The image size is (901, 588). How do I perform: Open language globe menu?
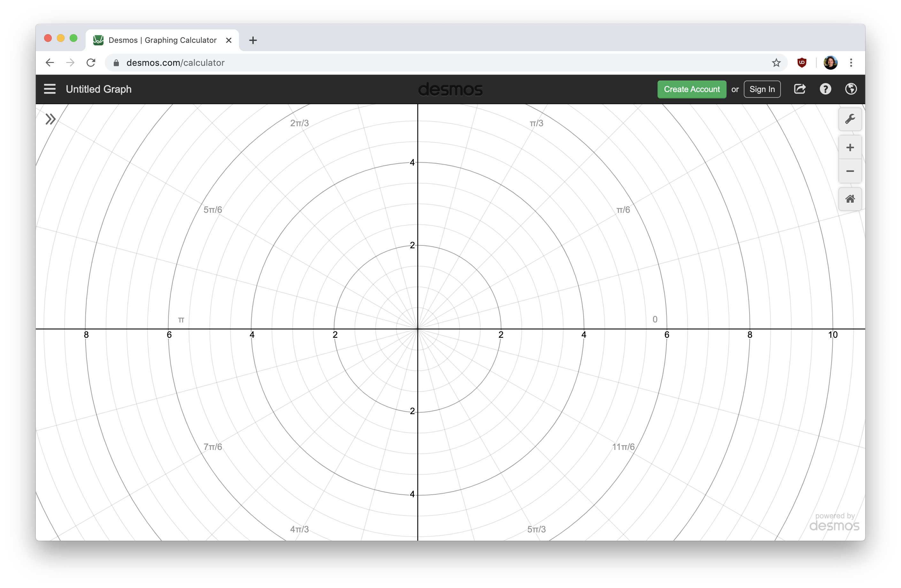(851, 89)
